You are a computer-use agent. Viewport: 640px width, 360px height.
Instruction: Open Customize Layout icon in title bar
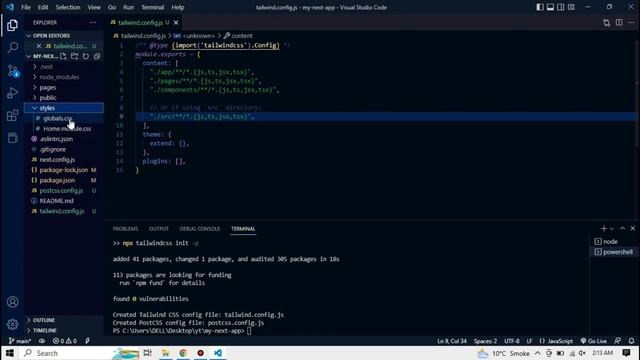(x=571, y=7)
